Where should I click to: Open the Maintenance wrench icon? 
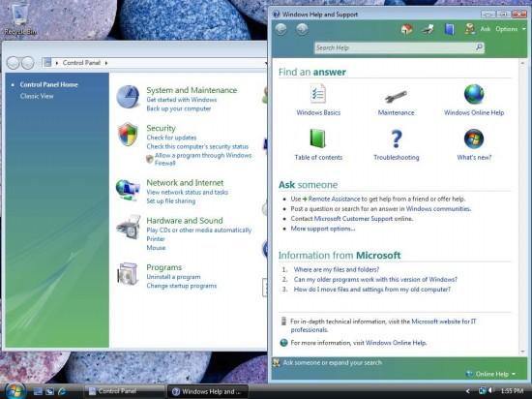(396, 97)
